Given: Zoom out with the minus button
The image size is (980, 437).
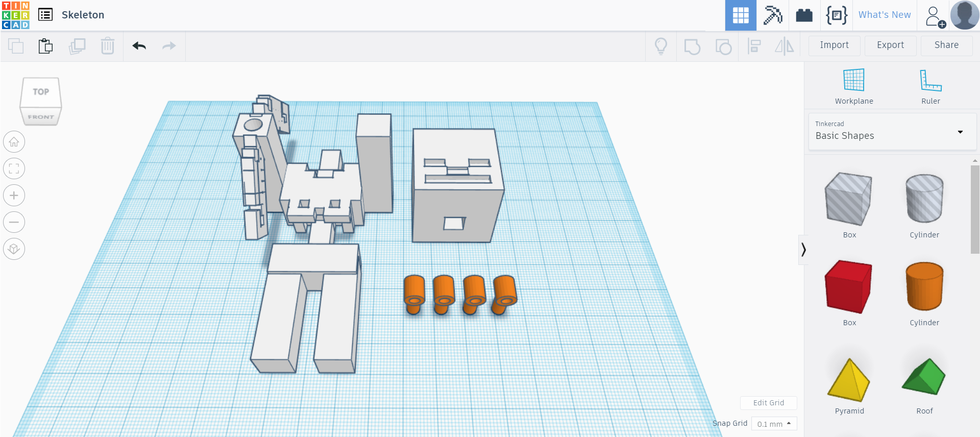Looking at the screenshot, I should pos(14,222).
